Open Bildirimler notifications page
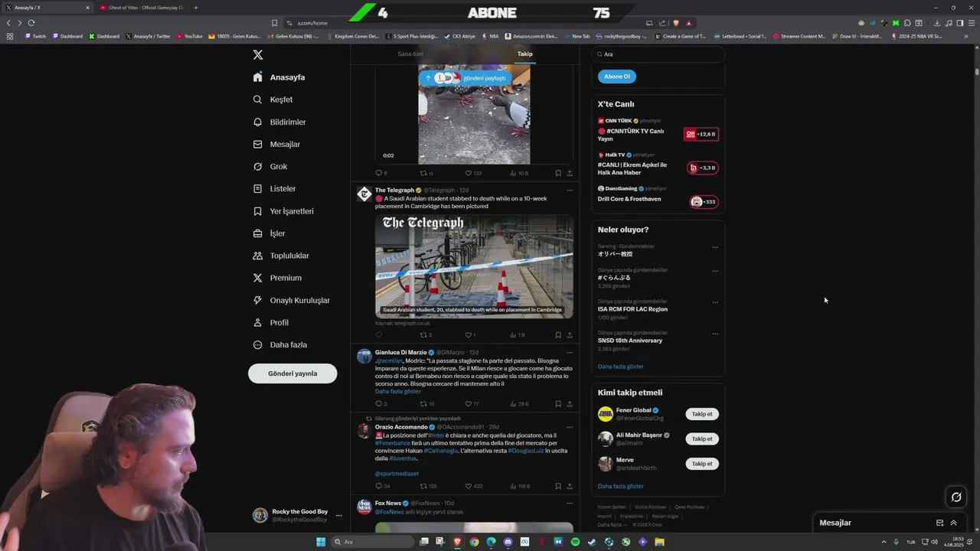Viewport: 980px width, 551px height. [x=279, y=122]
